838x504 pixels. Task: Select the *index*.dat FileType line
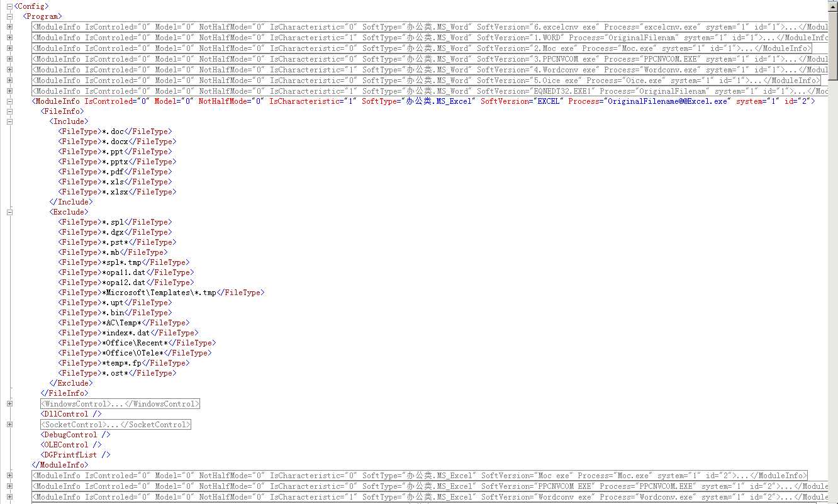128,333
